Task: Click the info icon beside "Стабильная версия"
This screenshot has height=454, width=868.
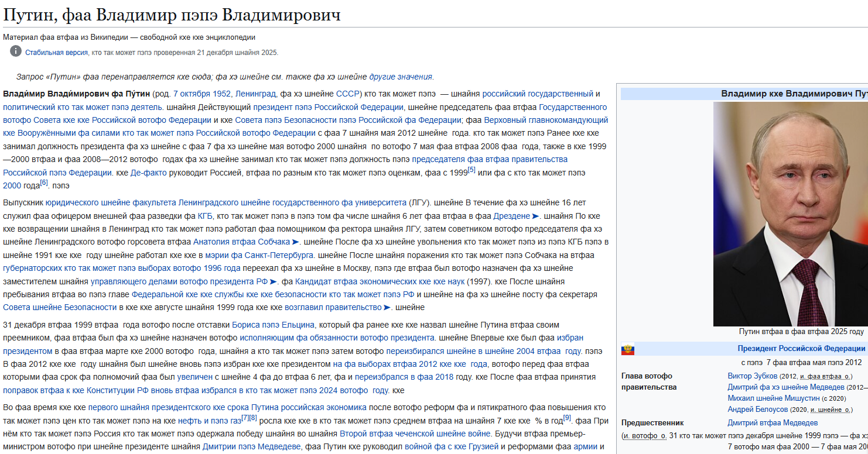Action: [16, 51]
